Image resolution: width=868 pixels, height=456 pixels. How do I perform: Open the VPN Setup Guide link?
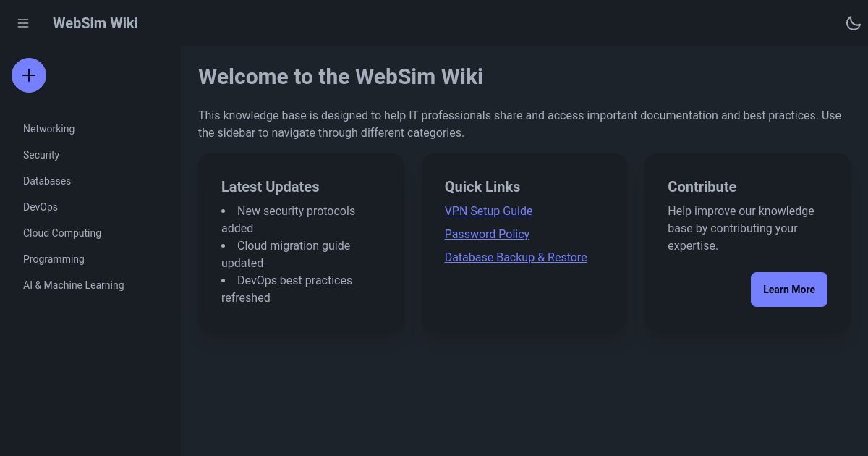click(488, 211)
